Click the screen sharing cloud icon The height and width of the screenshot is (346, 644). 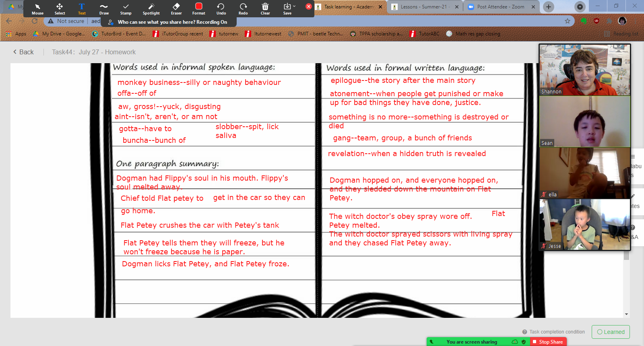coord(515,342)
